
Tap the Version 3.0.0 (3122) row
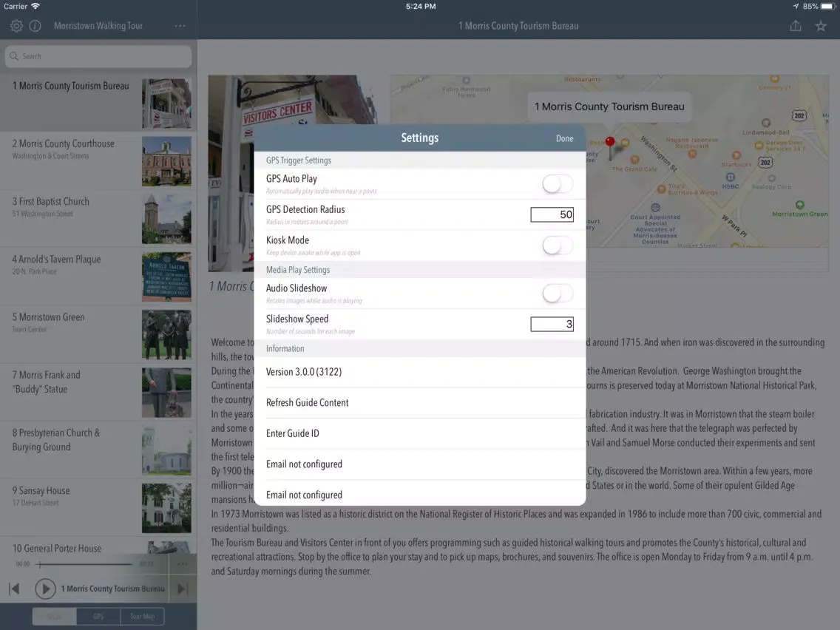pos(419,372)
